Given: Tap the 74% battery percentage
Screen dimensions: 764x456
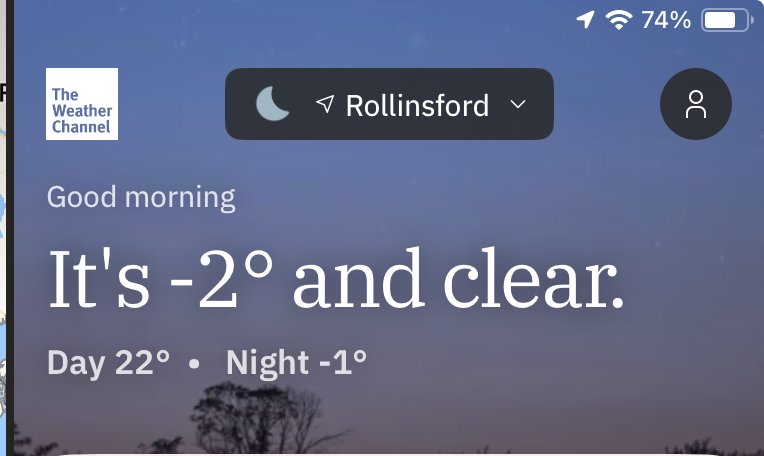Looking at the screenshot, I should [666, 20].
